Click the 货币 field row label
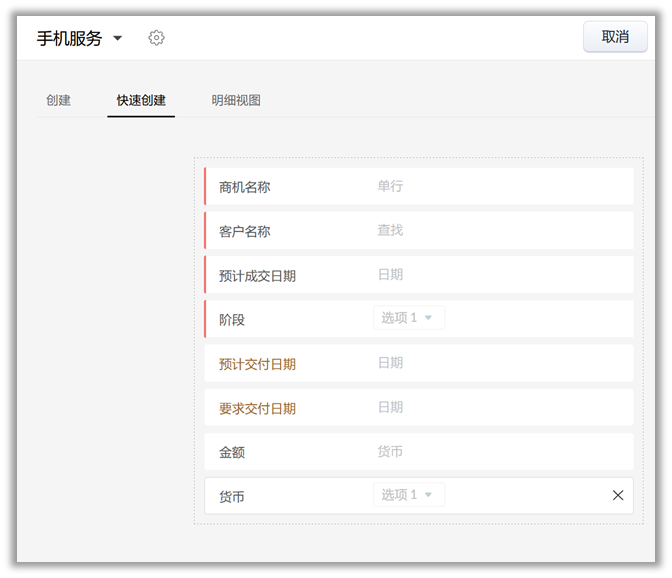The image size is (672, 578). pos(232,496)
